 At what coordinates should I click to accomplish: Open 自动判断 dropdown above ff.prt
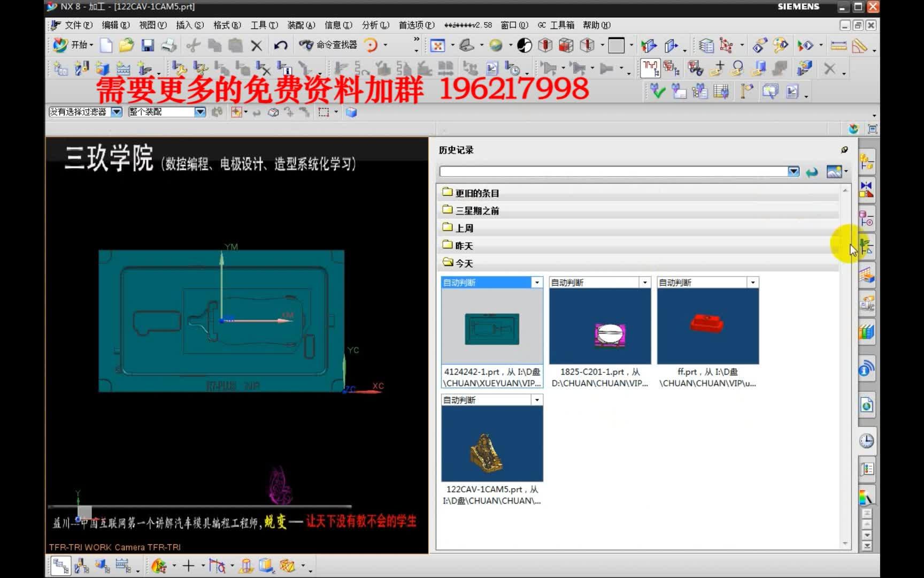click(753, 283)
